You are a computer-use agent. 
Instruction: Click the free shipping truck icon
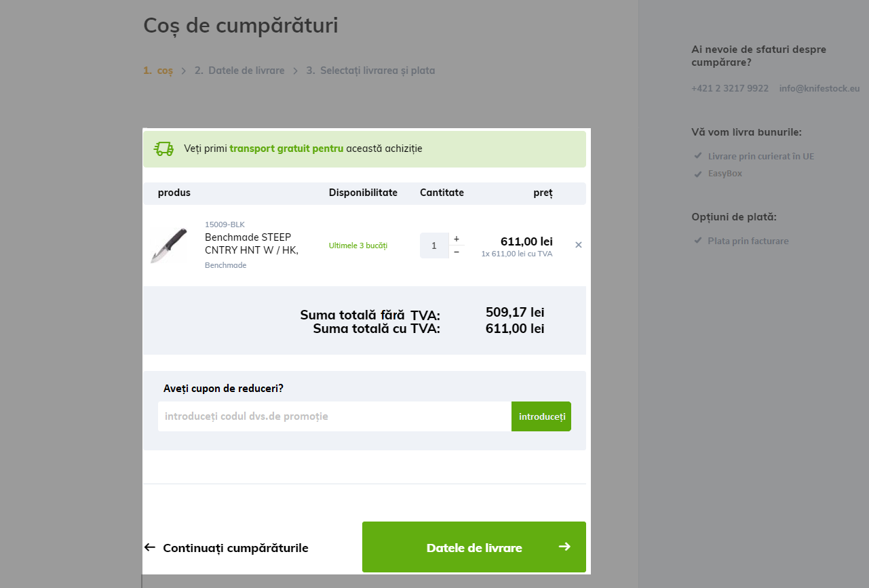point(163,149)
